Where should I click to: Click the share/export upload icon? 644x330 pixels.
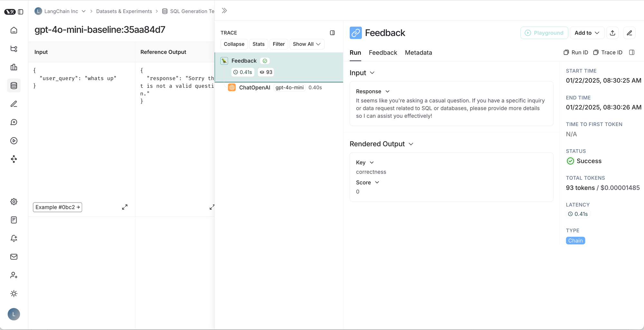click(x=612, y=33)
